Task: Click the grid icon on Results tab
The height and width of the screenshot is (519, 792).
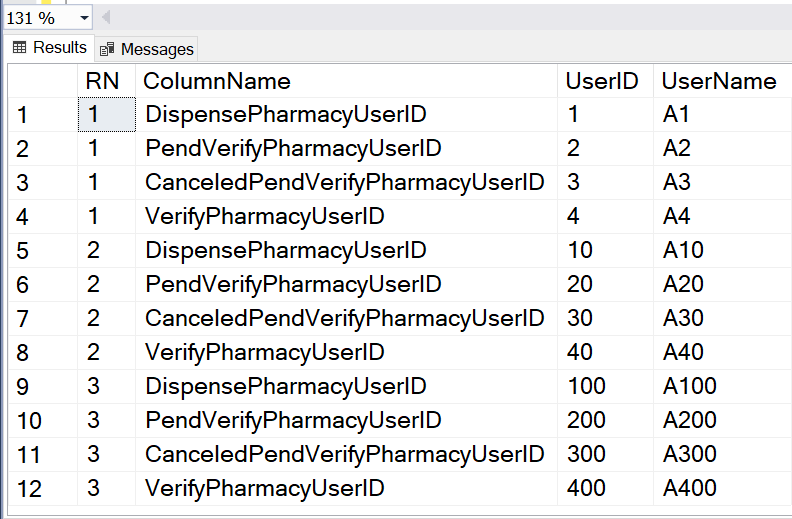Action: coord(19,48)
